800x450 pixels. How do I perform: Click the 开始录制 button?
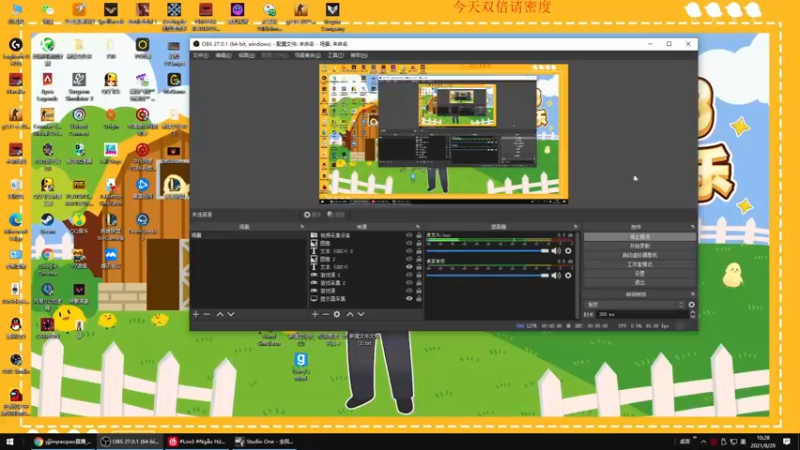(x=640, y=246)
